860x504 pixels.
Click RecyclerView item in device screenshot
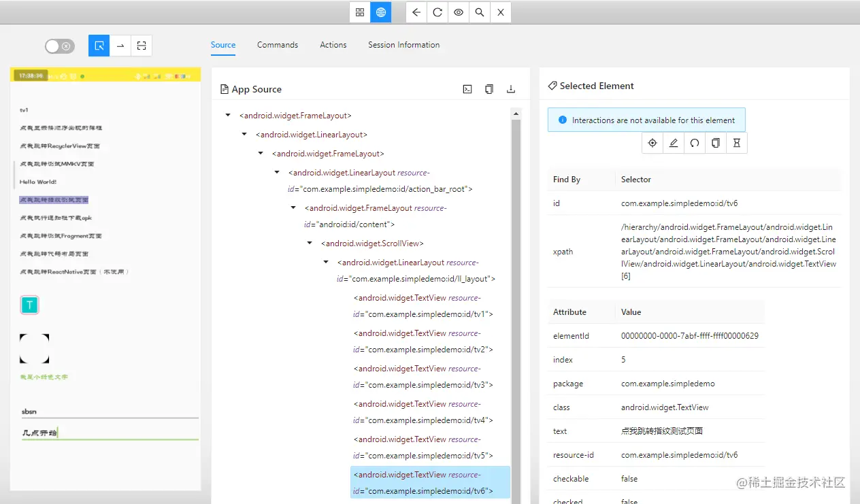[x=60, y=146]
